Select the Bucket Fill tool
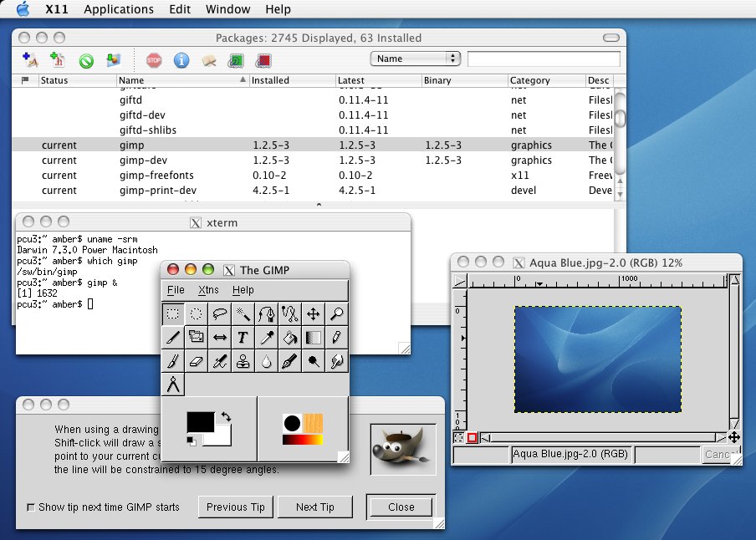The width and height of the screenshot is (756, 540). coord(289,338)
